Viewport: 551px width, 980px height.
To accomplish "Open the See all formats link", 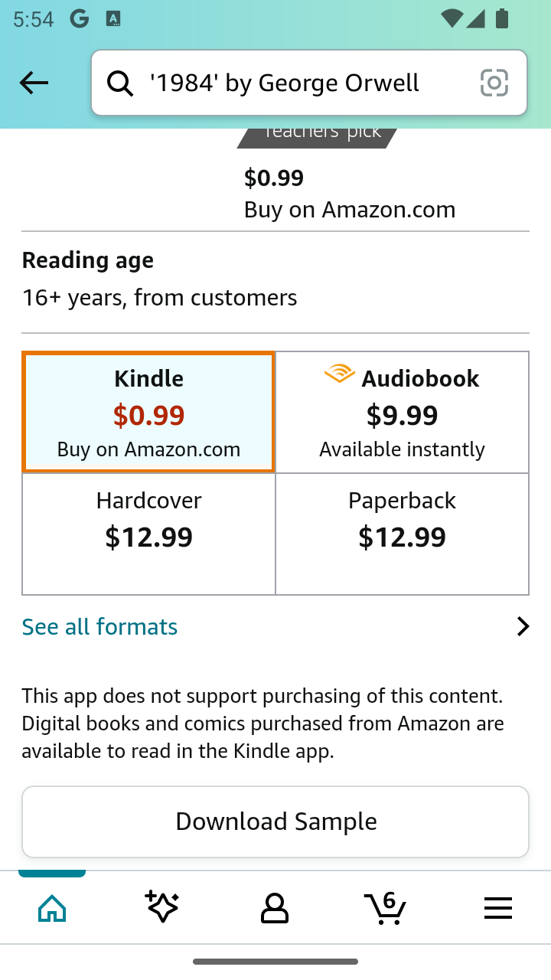I will (99, 627).
